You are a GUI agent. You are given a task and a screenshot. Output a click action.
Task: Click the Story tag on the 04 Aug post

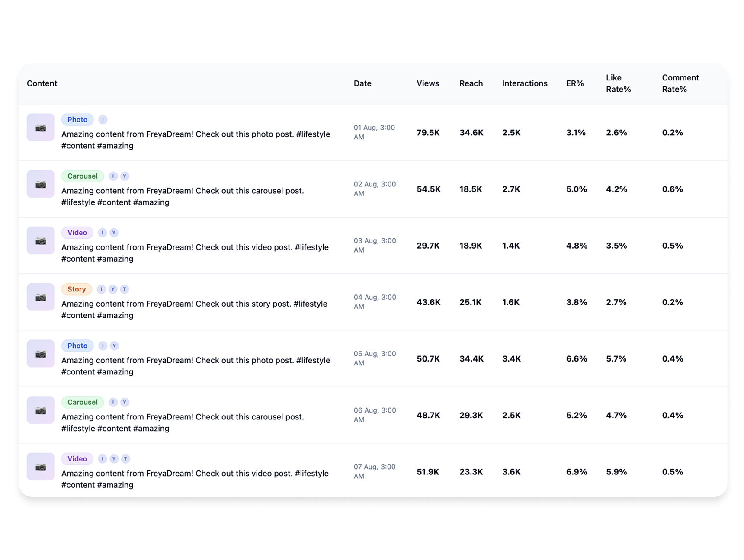(77, 289)
